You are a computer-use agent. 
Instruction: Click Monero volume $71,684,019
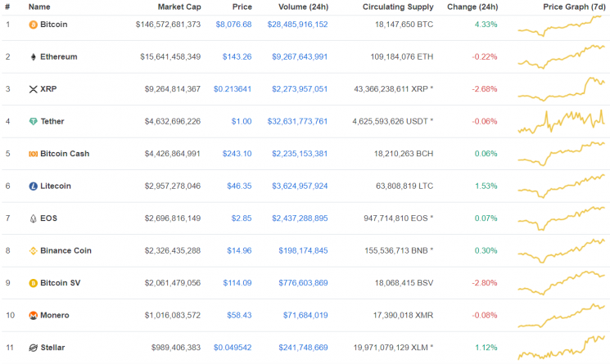tap(305, 315)
